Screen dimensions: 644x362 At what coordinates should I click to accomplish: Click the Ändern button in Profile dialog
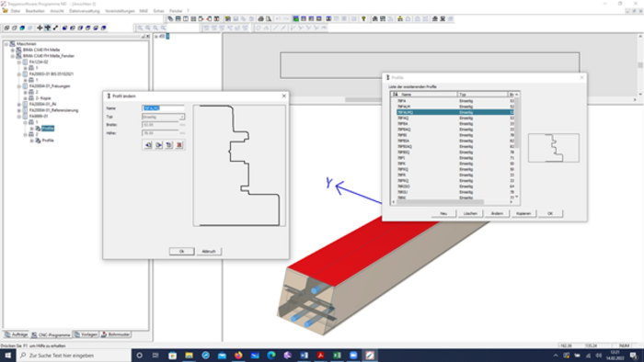497,213
